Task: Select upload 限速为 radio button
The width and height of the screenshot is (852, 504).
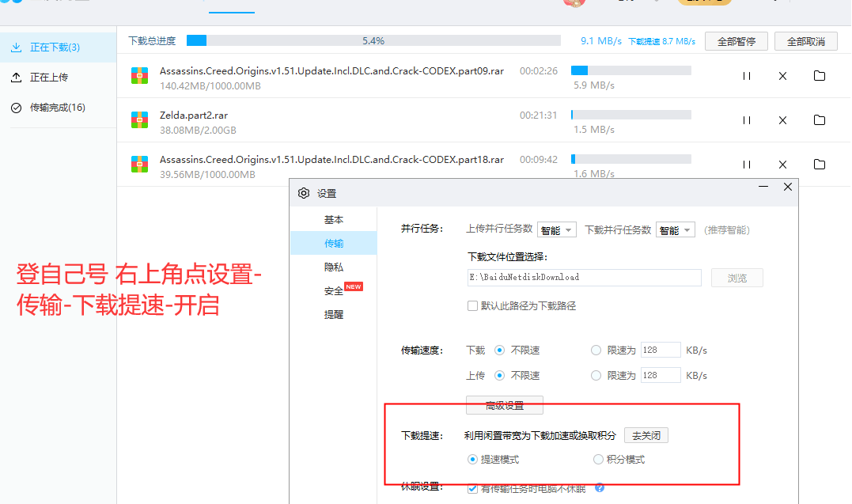Action: (596, 375)
